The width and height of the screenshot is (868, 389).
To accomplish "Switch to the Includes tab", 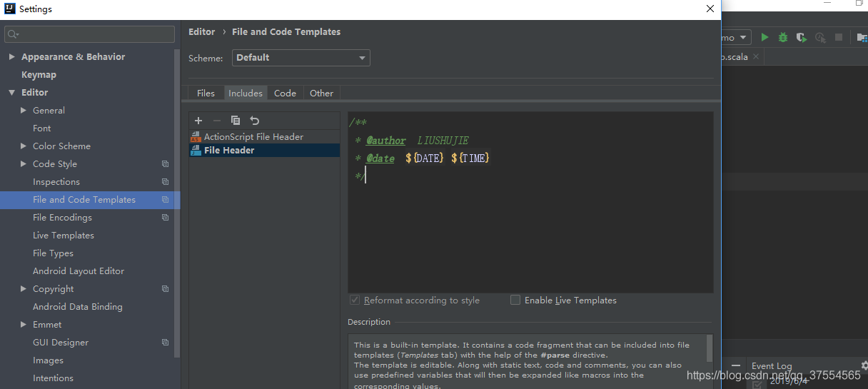I will (246, 93).
